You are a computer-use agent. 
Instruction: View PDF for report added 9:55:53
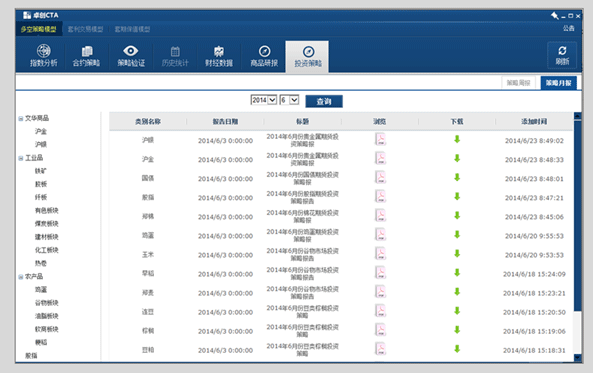click(x=380, y=235)
